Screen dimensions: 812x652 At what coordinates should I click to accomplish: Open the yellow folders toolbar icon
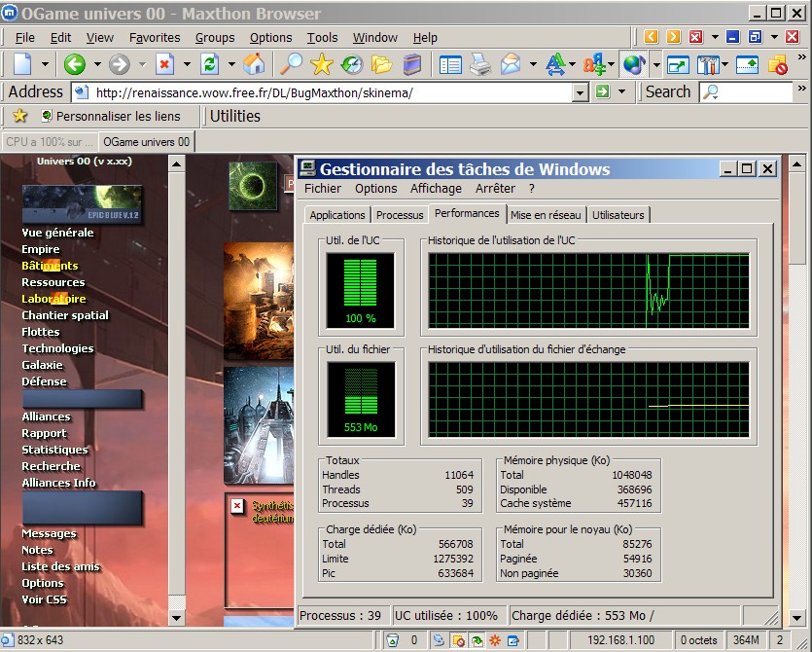381,65
